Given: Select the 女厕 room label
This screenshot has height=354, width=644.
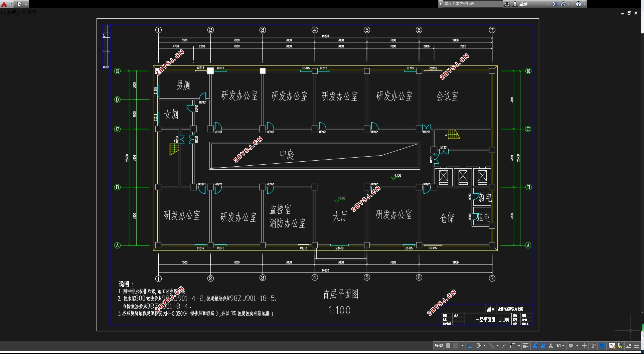Looking at the screenshot, I should click(171, 114).
